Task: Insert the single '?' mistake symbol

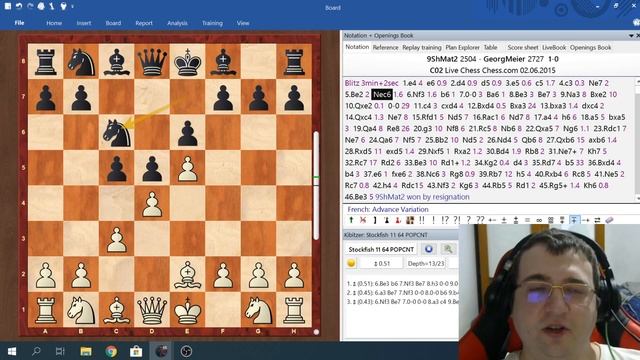Action: (469, 220)
